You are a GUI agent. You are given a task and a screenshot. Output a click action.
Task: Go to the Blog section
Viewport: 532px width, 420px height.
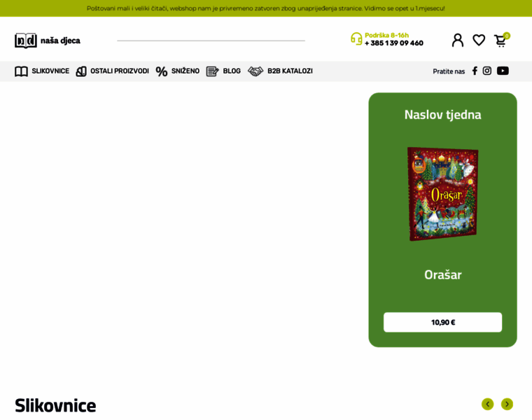(223, 71)
